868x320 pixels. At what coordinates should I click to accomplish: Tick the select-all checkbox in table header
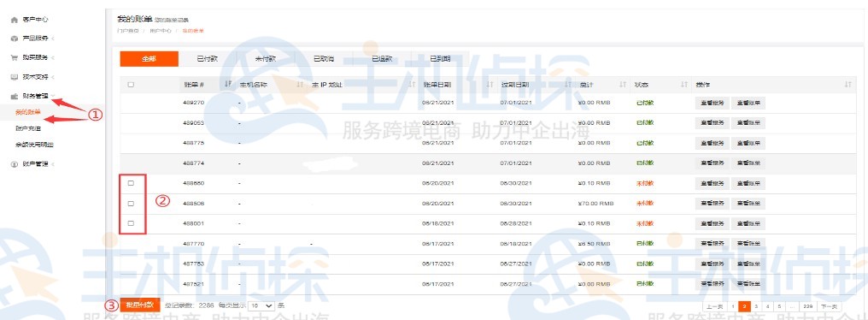click(131, 85)
